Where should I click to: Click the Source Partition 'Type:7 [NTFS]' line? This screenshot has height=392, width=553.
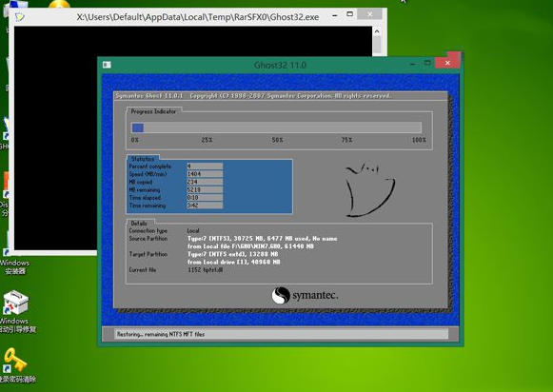point(262,239)
